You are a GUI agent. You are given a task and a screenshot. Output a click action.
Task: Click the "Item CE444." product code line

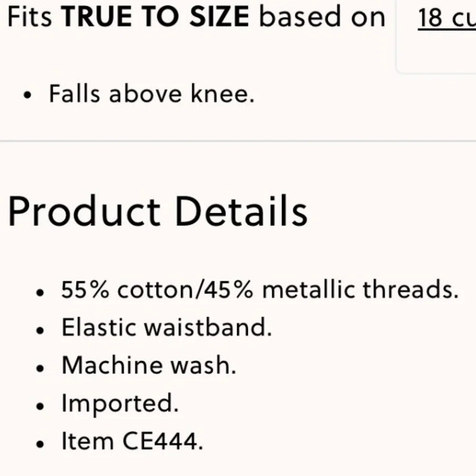132,441
